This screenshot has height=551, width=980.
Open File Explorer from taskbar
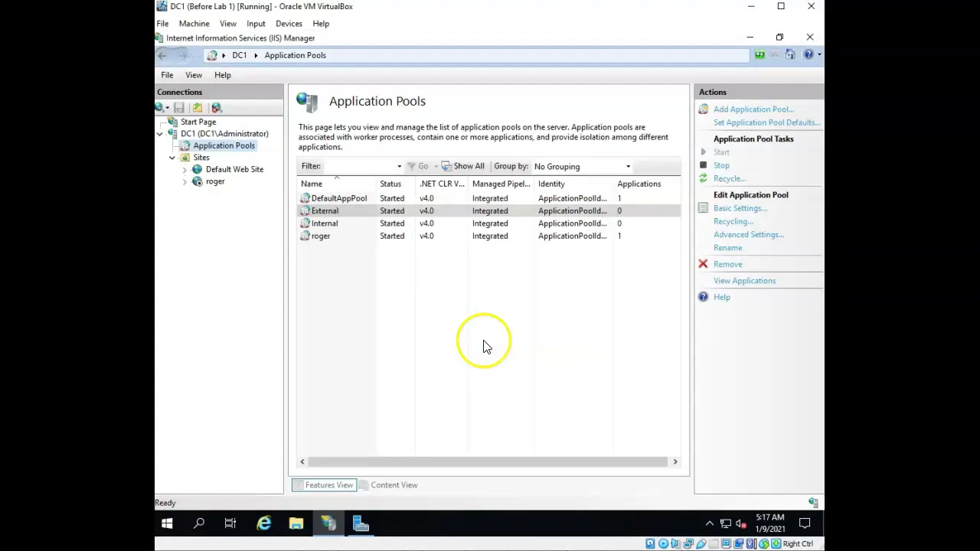click(x=296, y=523)
